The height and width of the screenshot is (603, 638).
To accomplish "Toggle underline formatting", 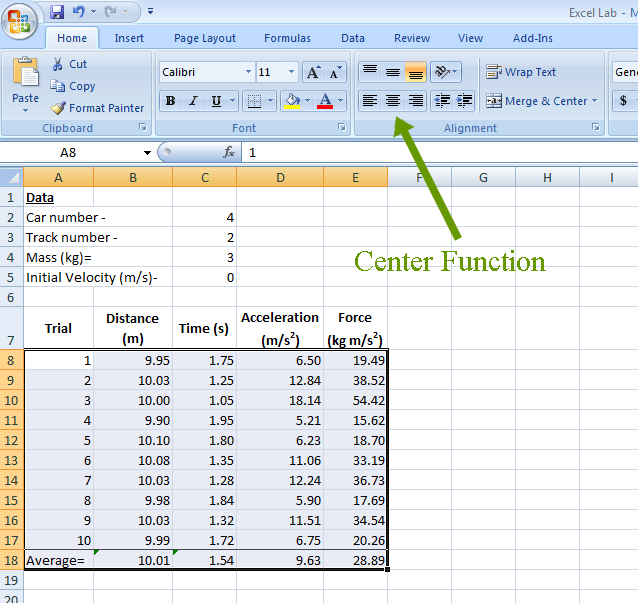I will (216, 101).
